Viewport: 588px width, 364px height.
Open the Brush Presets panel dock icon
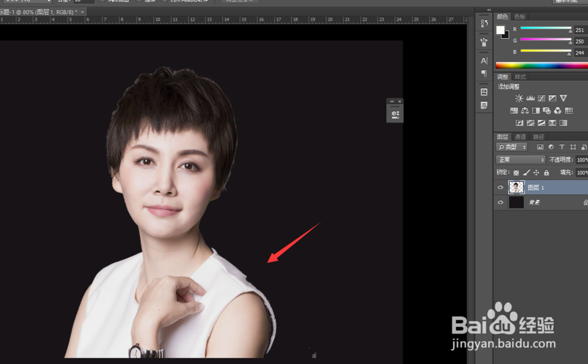(484, 42)
